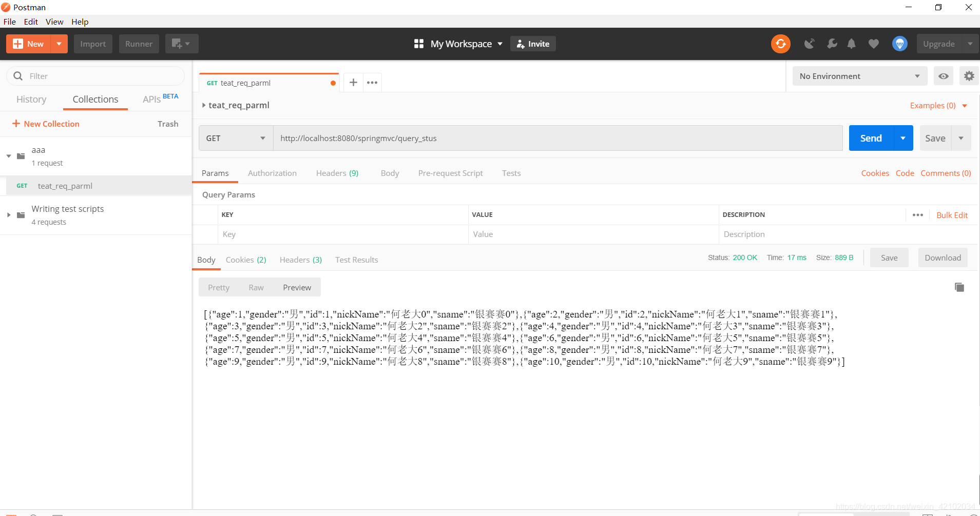Open notifications bell icon
This screenshot has width=980, height=516.
coord(852,44)
